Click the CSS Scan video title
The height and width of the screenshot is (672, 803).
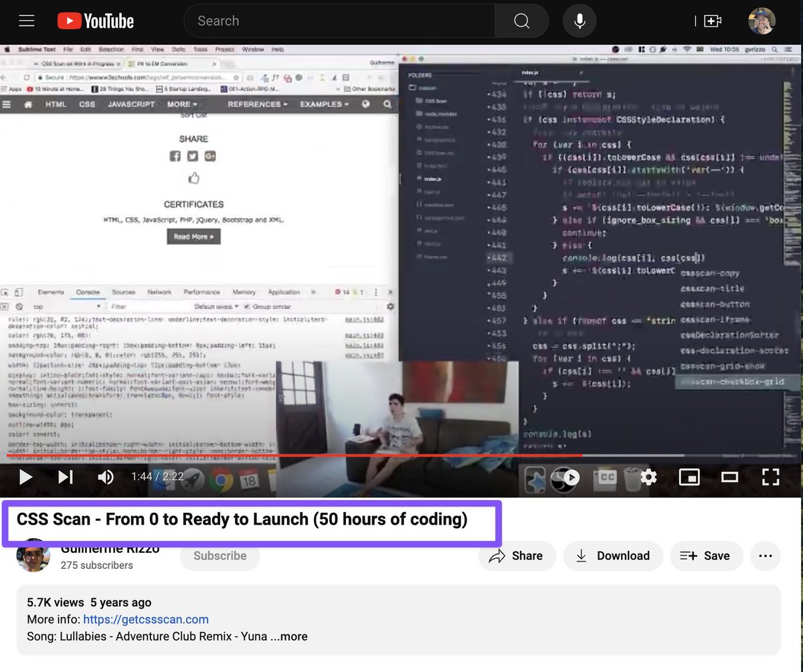click(242, 519)
